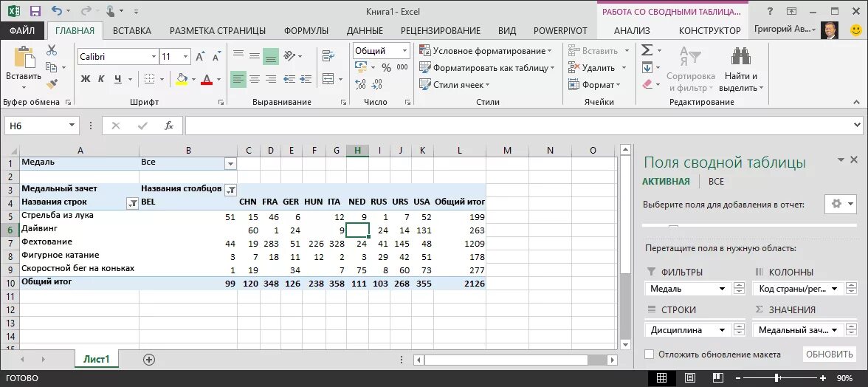
Task: Click the horizontal scrollbar right arrow
Action: tap(613, 360)
